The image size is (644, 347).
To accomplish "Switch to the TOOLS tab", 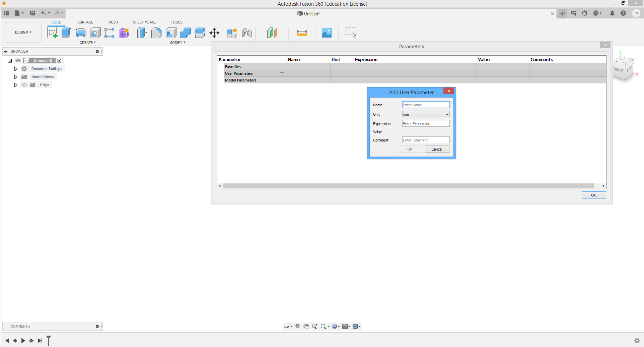I will click(176, 22).
